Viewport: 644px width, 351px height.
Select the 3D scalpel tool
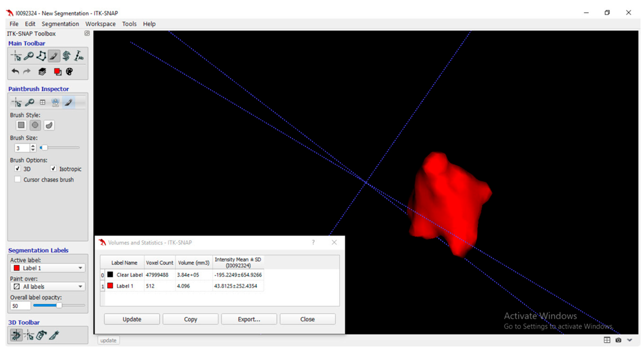(x=54, y=335)
